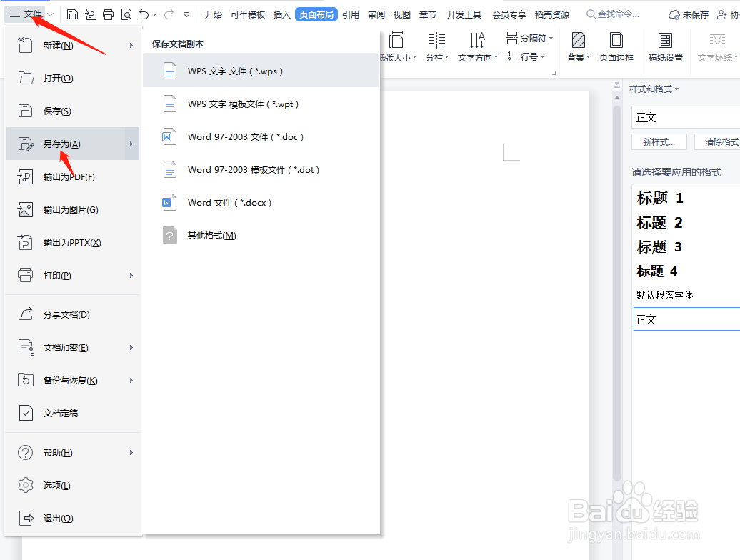Screen dimensions: 740x560
Task: Switch to the 审阅 ribbon tab
Action: (x=376, y=14)
